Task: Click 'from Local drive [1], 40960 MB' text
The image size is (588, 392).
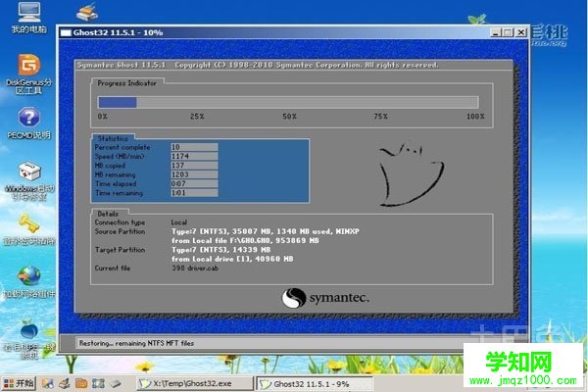Action: 232,259
